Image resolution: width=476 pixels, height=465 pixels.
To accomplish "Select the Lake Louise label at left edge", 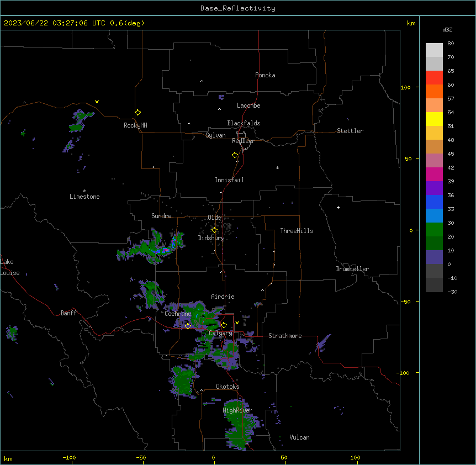I will (x=9, y=267).
